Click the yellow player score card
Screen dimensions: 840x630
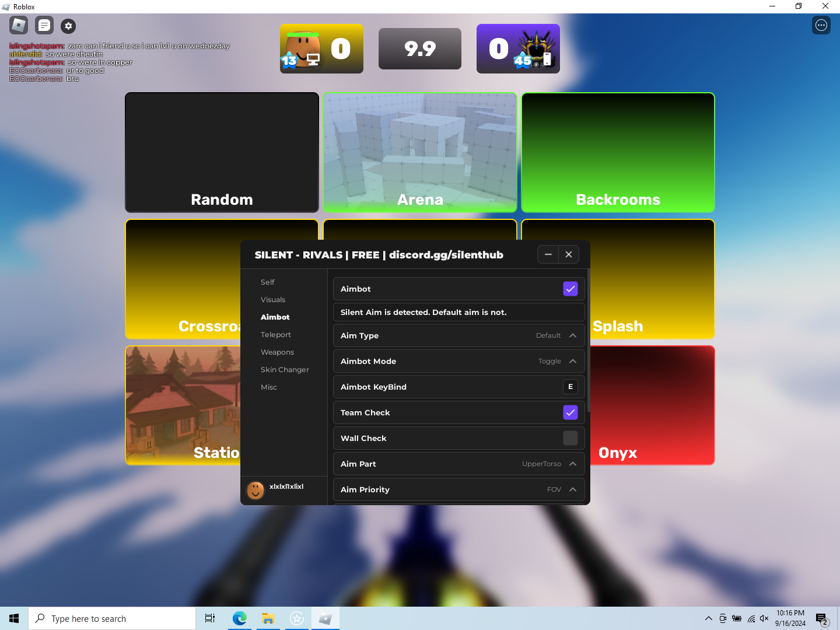point(321,48)
